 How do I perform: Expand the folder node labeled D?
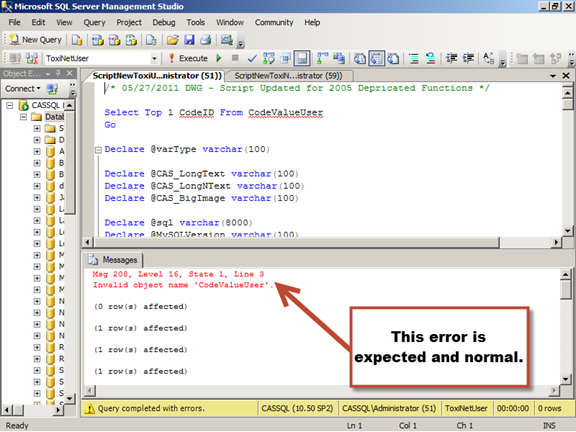pyautogui.click(x=37, y=140)
